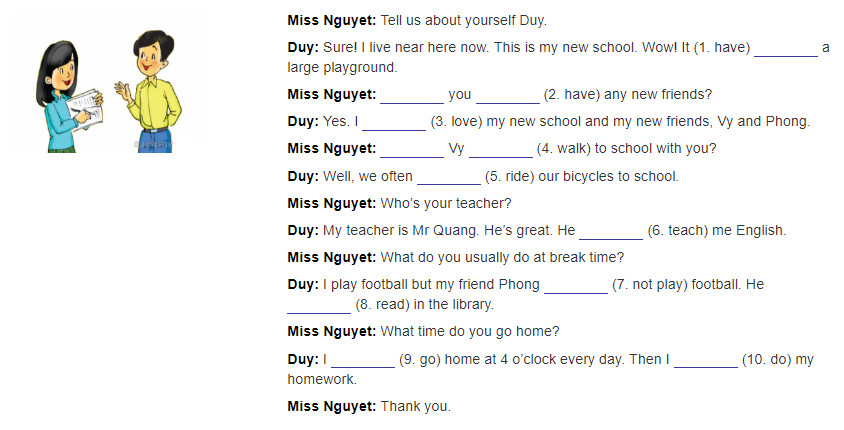This screenshot has height=430, width=844.
Task: Click the blank for (9. go)
Action: [363, 359]
